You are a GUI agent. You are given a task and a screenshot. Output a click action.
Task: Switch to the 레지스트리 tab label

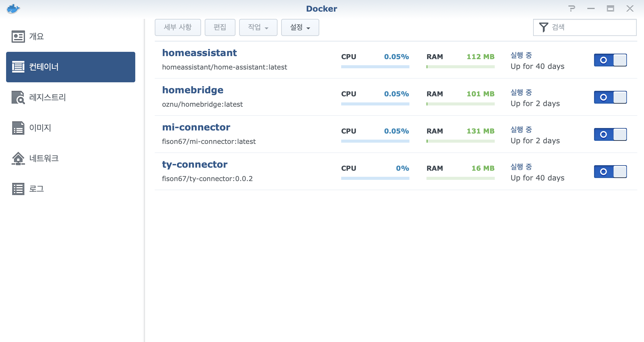(48, 98)
